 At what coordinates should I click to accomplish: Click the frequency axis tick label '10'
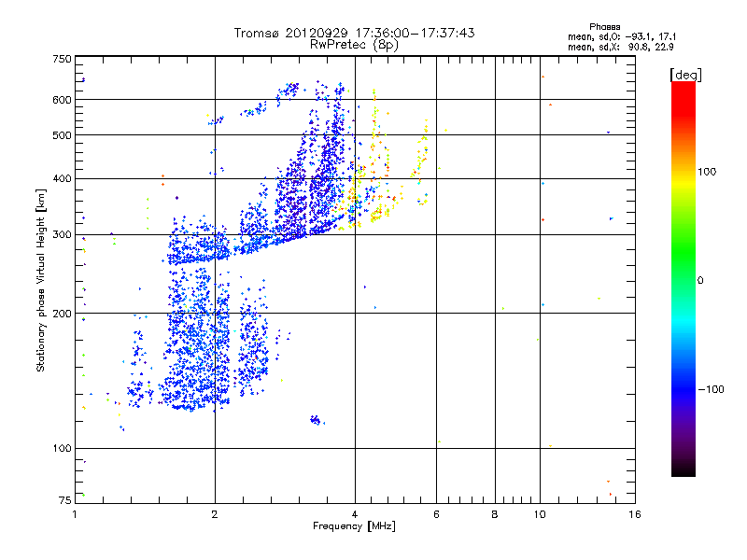[540, 514]
